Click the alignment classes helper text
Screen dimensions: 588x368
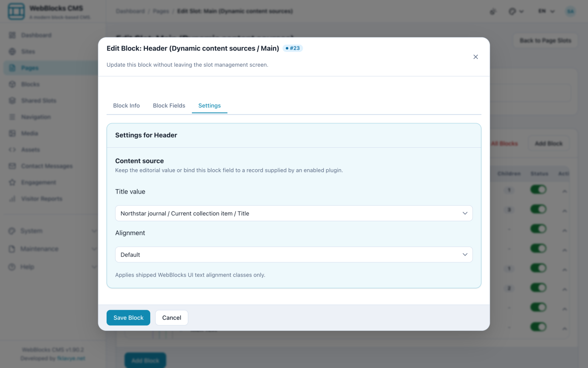click(190, 275)
